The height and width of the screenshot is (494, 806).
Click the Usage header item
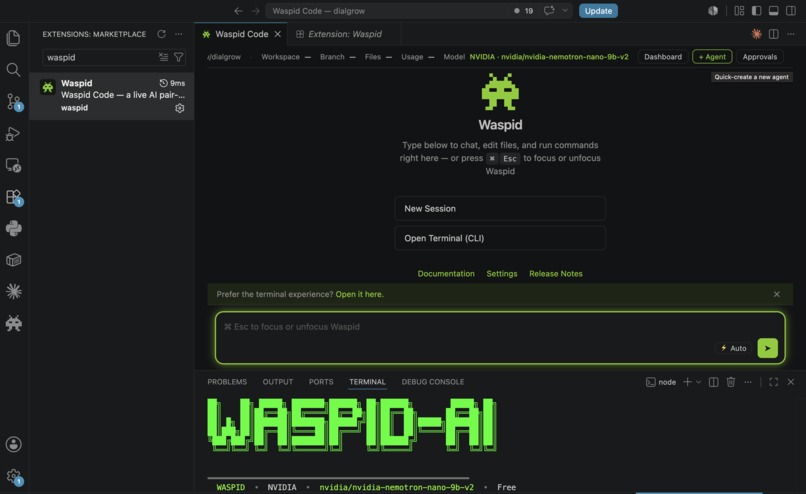[417, 57]
